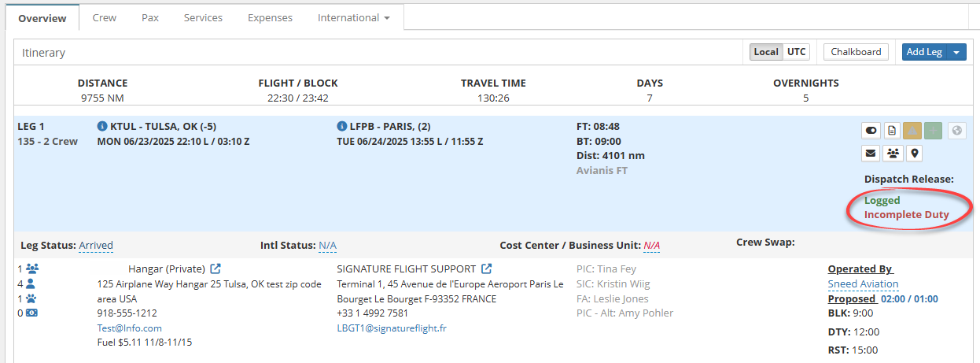Image resolution: width=980 pixels, height=363 pixels.
Task: Open Signature Flight Support external link icon
Action: pos(487,269)
